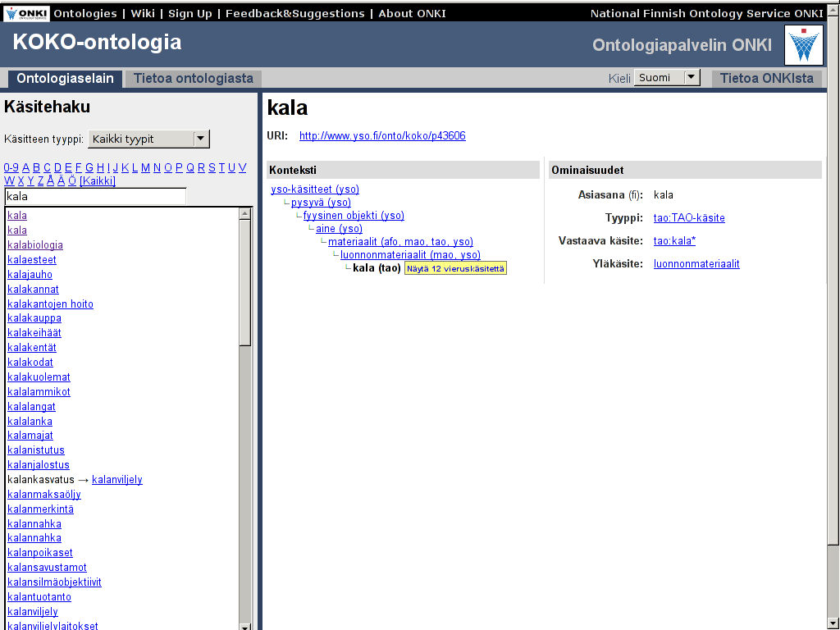Select kalakodat in results list
The height and width of the screenshot is (630, 840).
(30, 362)
